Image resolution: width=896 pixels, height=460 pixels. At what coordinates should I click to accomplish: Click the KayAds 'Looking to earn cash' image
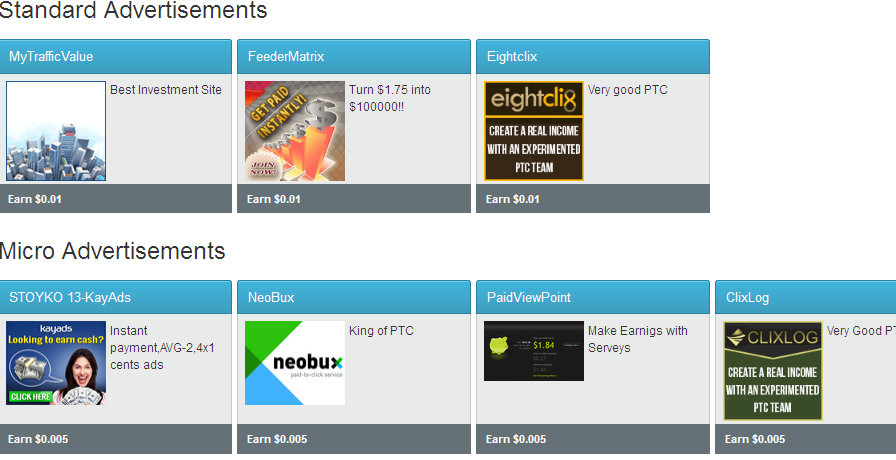point(56,363)
